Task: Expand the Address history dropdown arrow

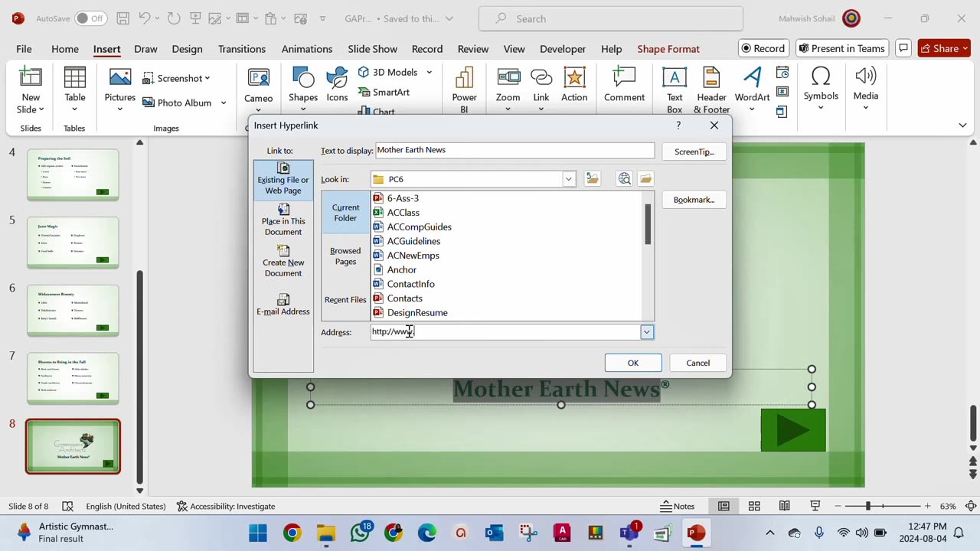Action: [647, 332]
